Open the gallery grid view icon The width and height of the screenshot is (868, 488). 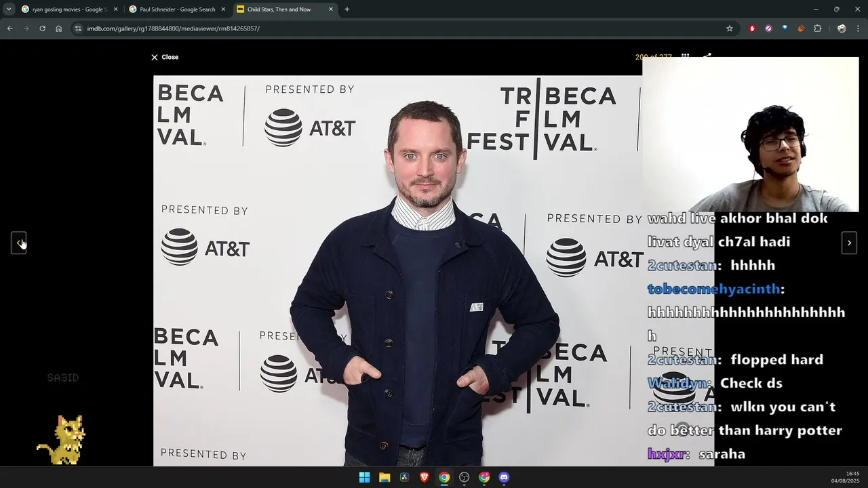(686, 57)
